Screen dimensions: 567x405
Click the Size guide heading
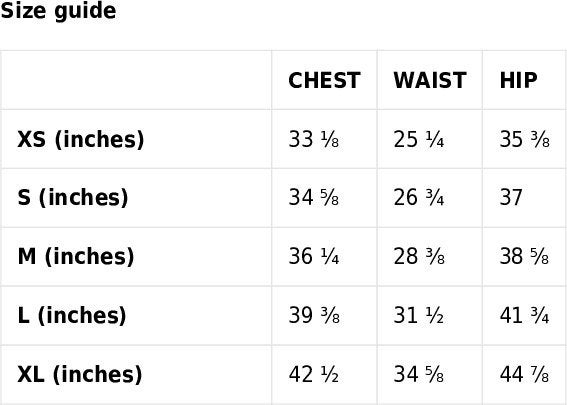point(58,11)
